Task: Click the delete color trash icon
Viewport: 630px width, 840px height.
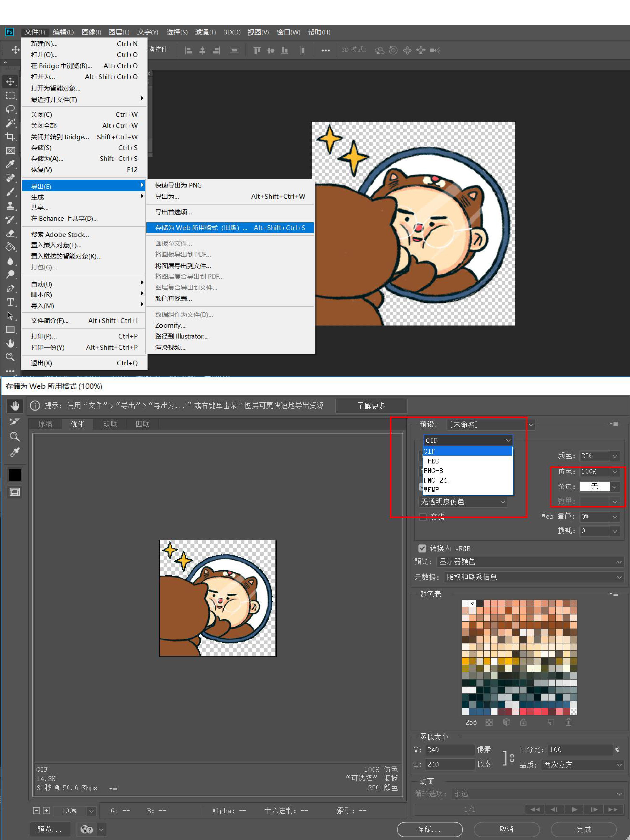Action: [568, 722]
